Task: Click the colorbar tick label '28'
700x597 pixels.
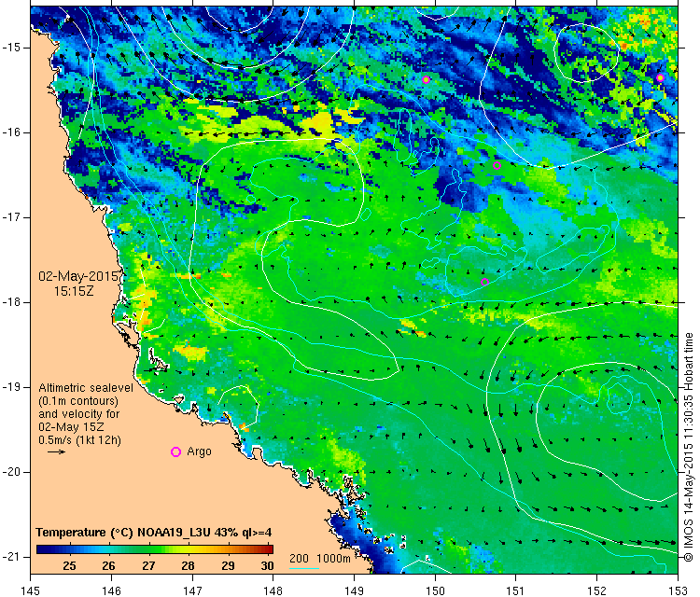Action: click(188, 566)
